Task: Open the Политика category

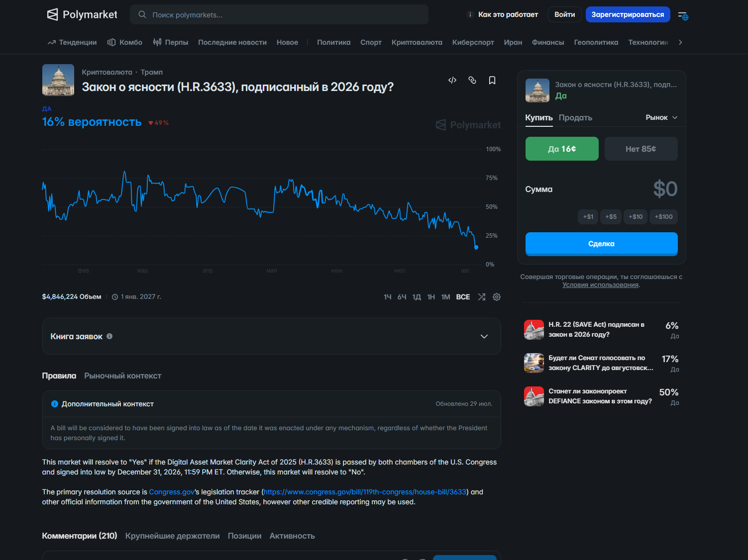Action: coord(334,42)
